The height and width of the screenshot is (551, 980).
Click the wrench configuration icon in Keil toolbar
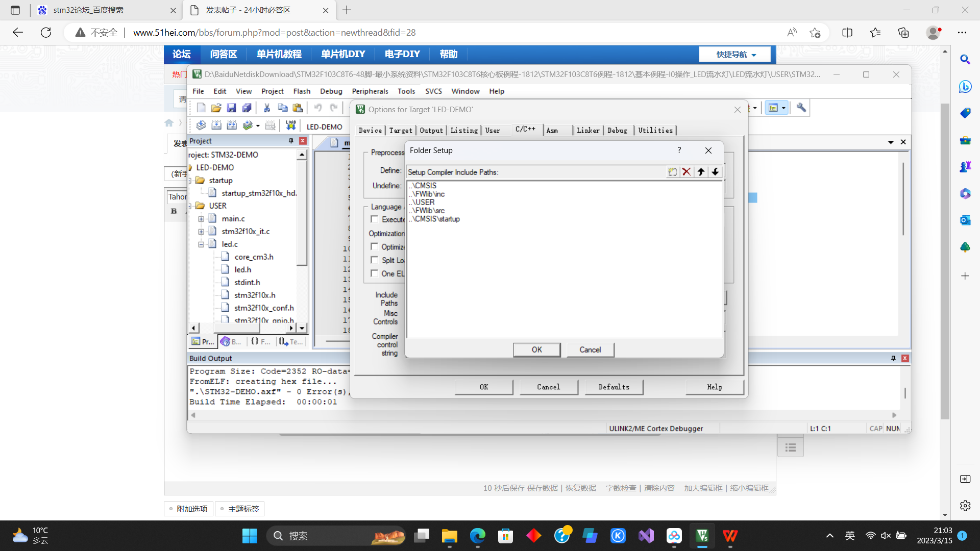[x=801, y=108]
